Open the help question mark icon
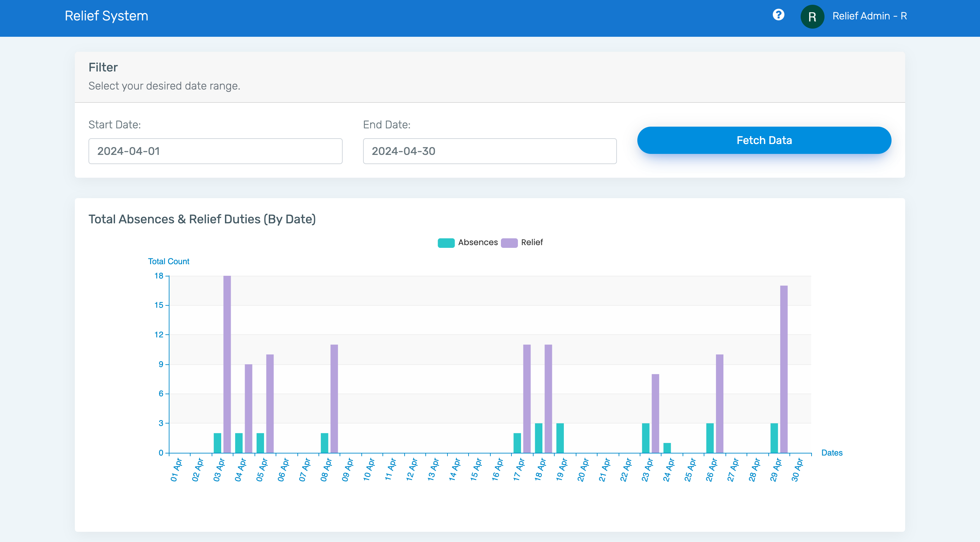The height and width of the screenshot is (542, 980). pos(778,15)
